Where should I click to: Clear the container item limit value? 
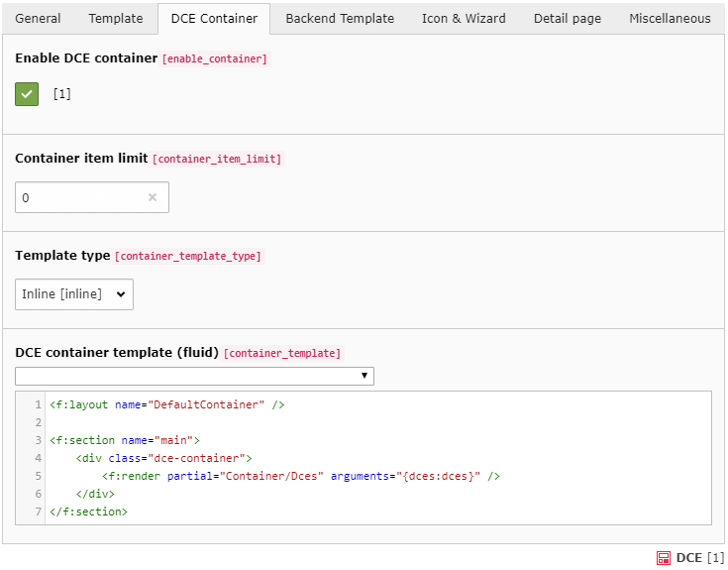[x=153, y=197]
